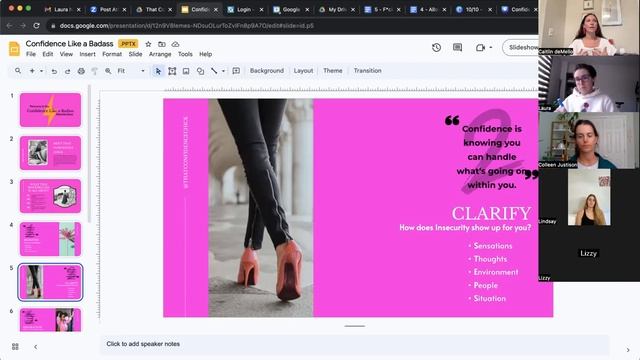Screen dimensions: 640x360
Task: Expand the line tool options arrow
Action: [x=223, y=71]
